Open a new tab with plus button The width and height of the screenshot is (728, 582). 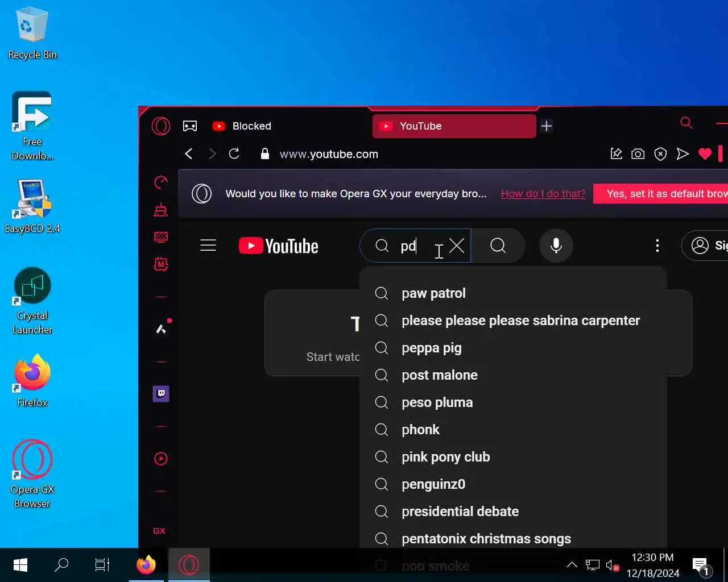point(547,126)
